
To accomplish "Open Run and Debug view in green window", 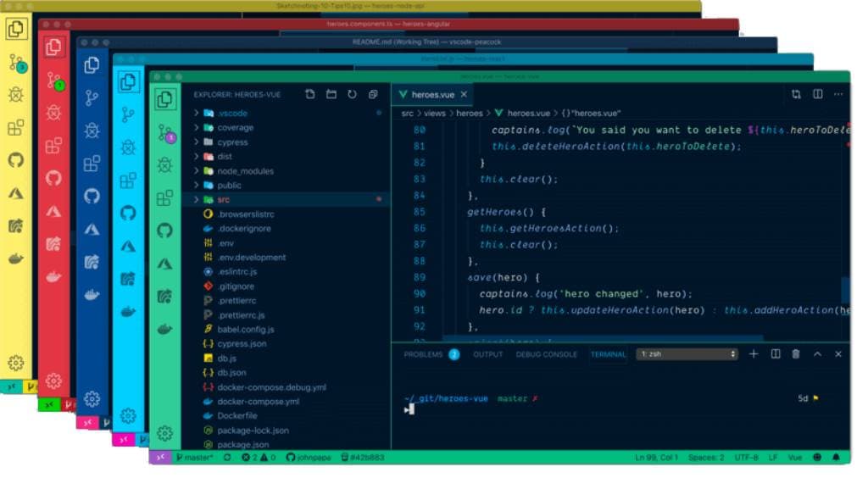I will tap(164, 166).
